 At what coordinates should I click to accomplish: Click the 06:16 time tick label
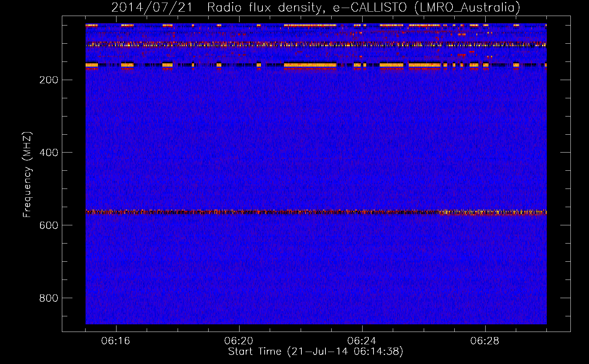[x=116, y=341]
